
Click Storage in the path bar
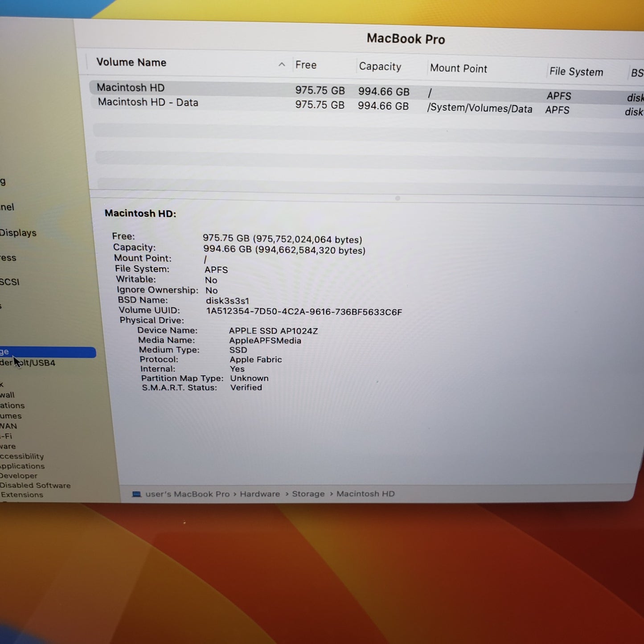[x=308, y=494]
